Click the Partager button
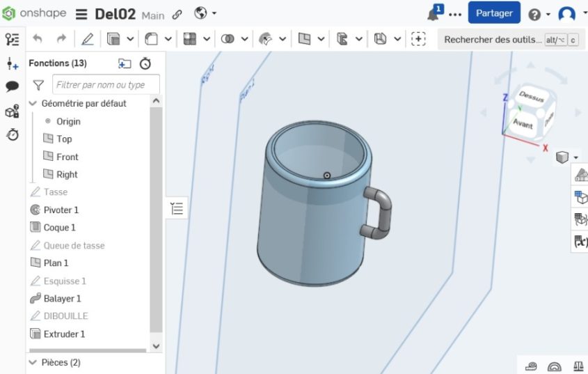 (493, 13)
